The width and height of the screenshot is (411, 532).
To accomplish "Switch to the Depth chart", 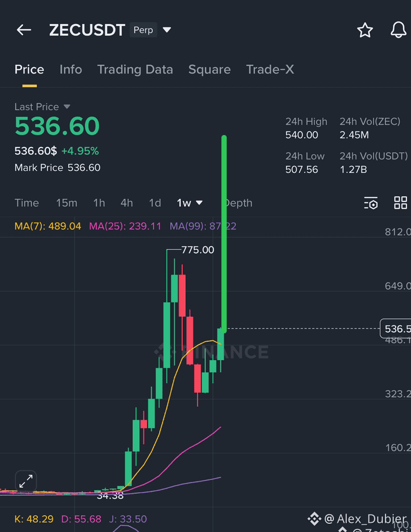I will coord(238,203).
